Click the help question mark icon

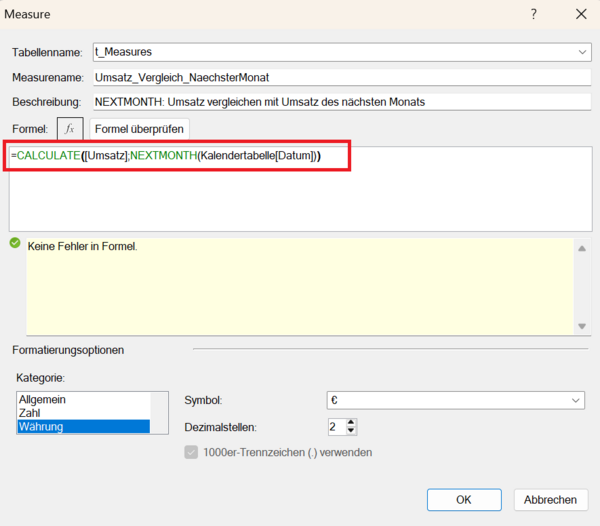[533, 14]
